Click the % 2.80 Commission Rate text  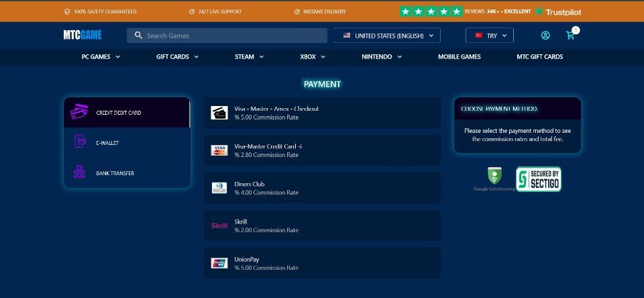[266, 155]
